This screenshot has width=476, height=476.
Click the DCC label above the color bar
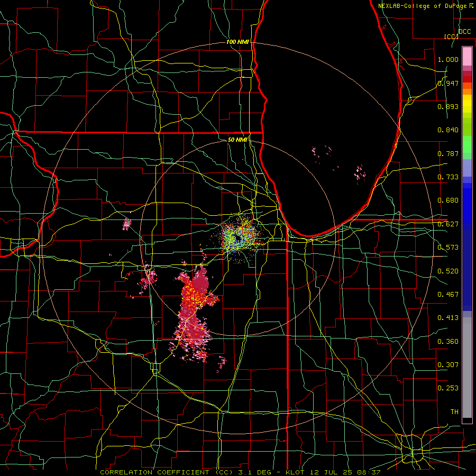(464, 32)
